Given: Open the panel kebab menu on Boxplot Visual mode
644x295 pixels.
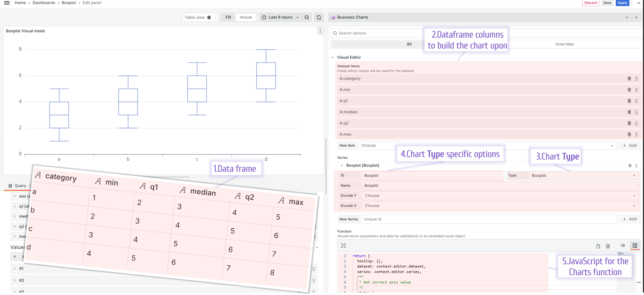Looking at the screenshot, I should coord(320,31).
